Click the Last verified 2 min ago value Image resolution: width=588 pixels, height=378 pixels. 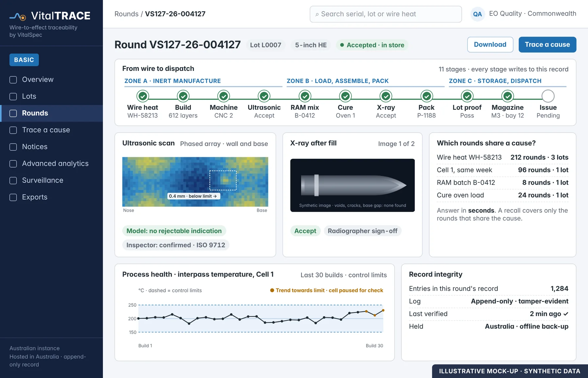click(x=549, y=314)
